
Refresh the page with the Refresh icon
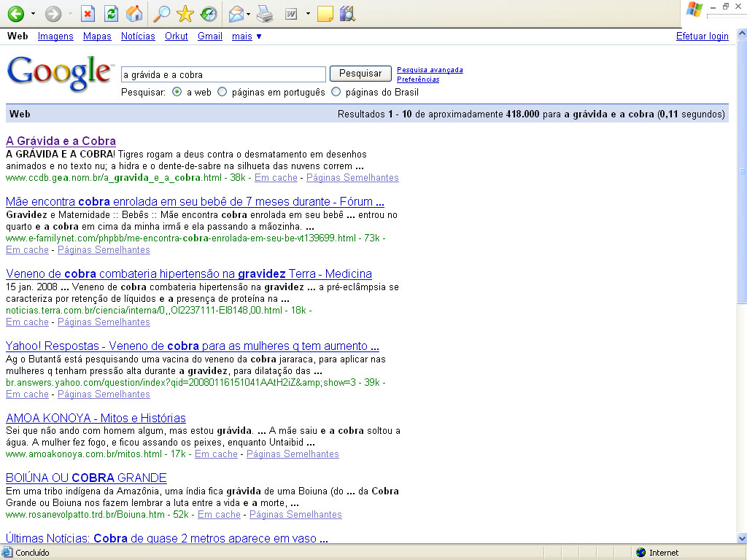(111, 14)
